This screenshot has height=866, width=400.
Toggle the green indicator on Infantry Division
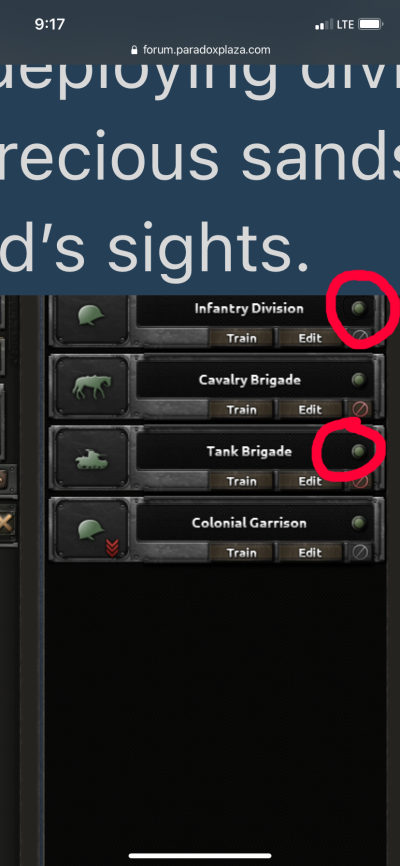(359, 308)
